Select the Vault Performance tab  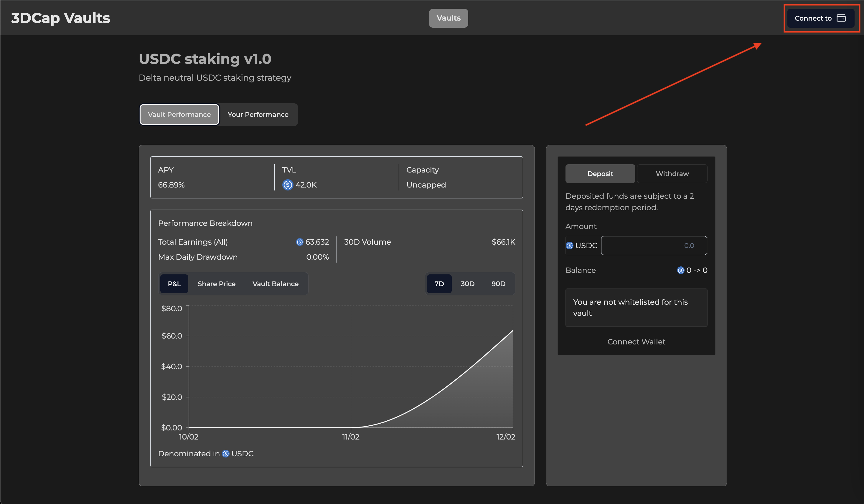pos(179,115)
